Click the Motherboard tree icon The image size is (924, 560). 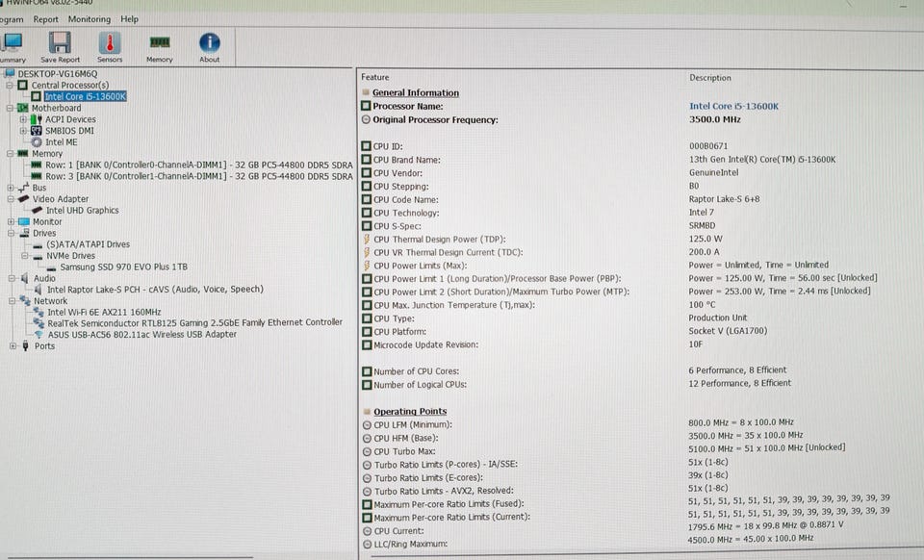click(23, 108)
